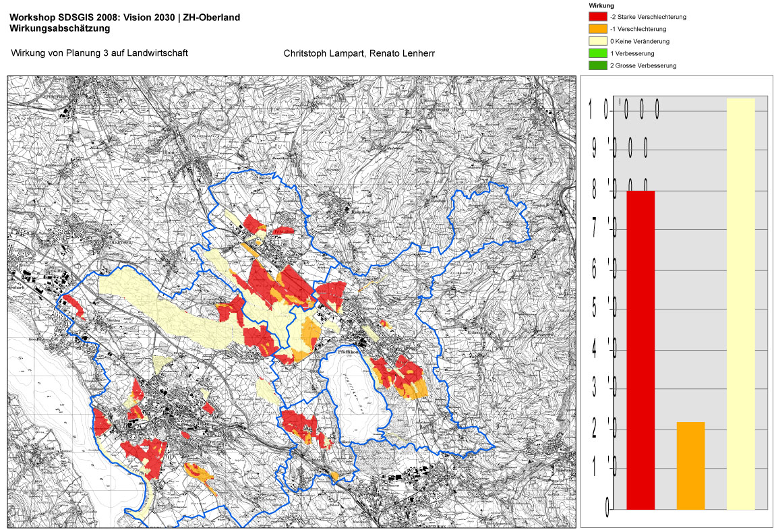Click the red 'Starke Verschlechterung' legend swatch

pos(597,17)
